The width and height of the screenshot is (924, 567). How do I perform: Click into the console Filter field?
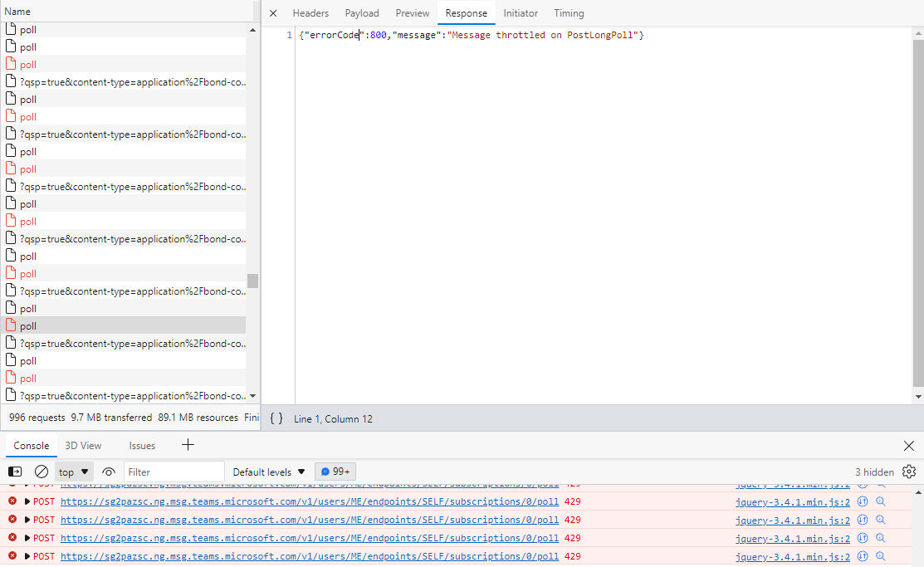click(174, 471)
